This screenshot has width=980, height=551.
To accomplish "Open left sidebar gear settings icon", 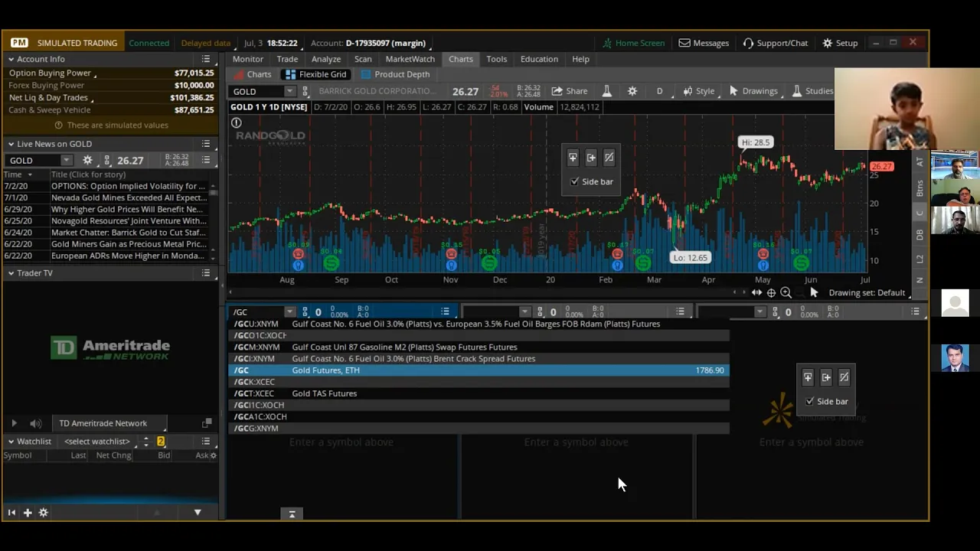I will 43,513.
